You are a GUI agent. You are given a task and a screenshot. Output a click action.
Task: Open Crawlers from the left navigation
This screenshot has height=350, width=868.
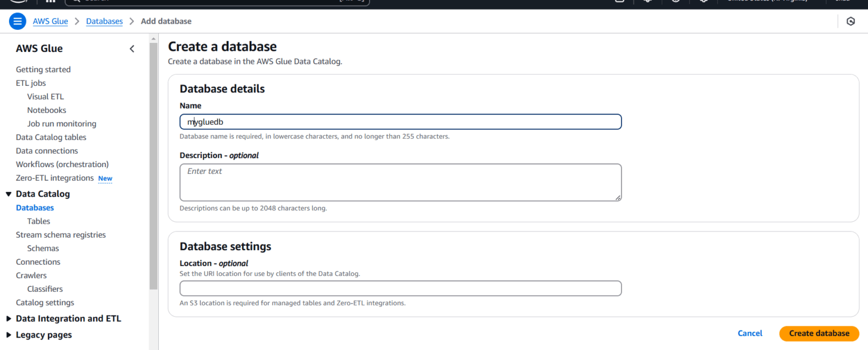(x=31, y=275)
